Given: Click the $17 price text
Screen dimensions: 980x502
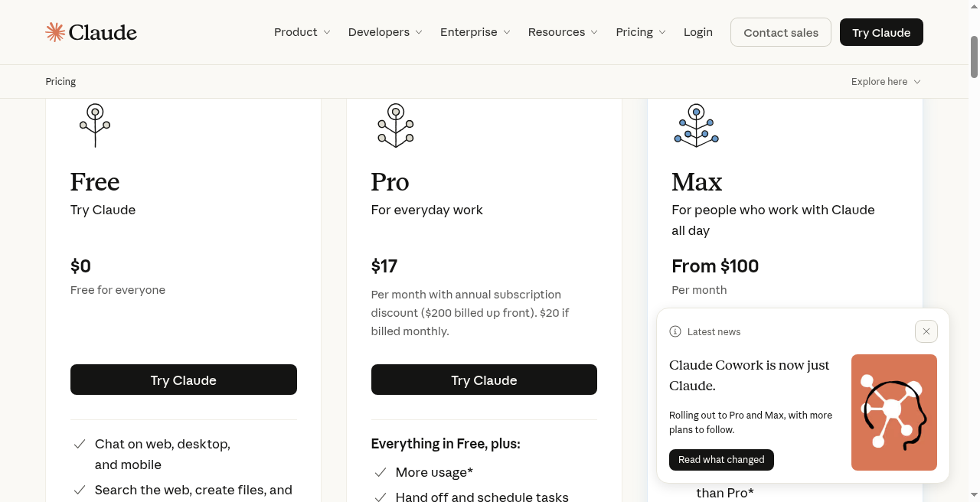Looking at the screenshot, I should pos(384,266).
